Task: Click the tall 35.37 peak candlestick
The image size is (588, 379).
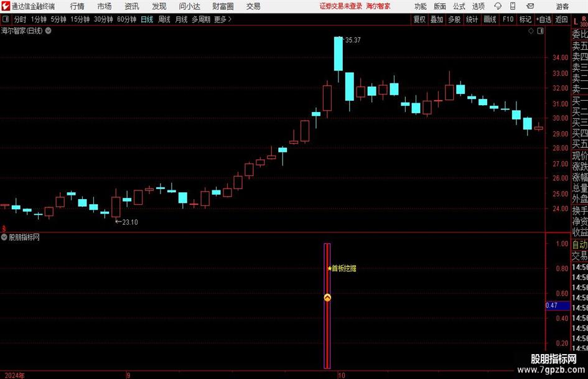Action: click(x=338, y=54)
